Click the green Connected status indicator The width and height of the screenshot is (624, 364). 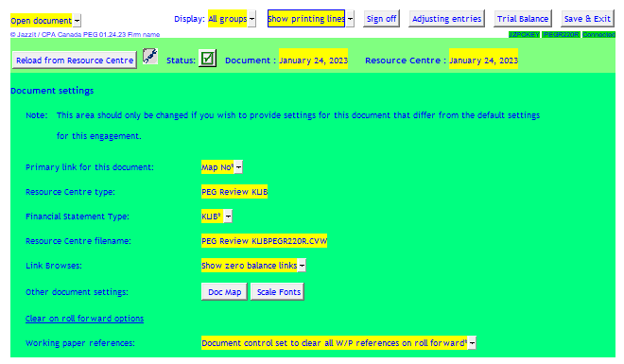[598, 35]
